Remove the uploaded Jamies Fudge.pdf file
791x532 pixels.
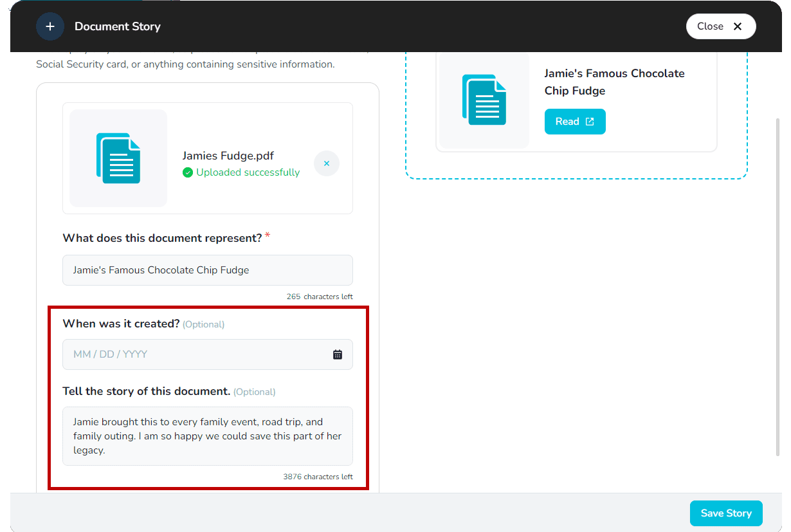(327, 163)
